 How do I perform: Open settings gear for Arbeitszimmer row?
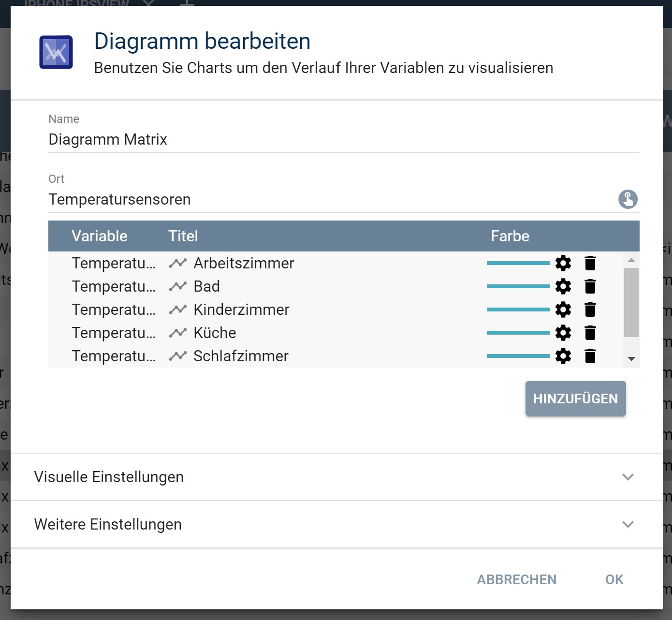563,263
